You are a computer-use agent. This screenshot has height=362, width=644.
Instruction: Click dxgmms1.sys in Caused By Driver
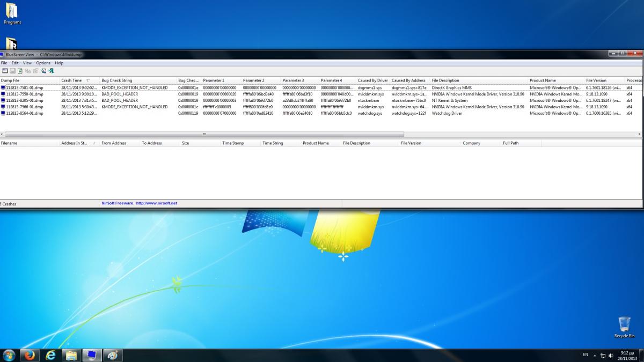click(x=370, y=87)
